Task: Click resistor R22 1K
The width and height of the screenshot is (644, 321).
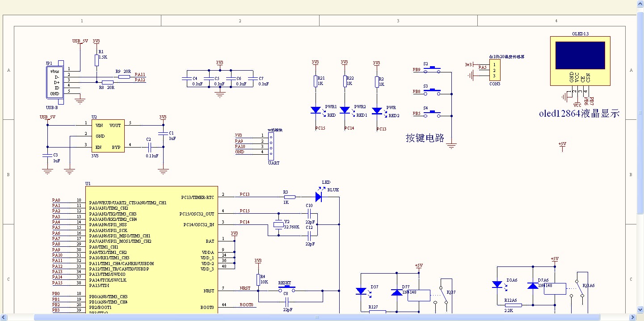Action: click(x=345, y=81)
